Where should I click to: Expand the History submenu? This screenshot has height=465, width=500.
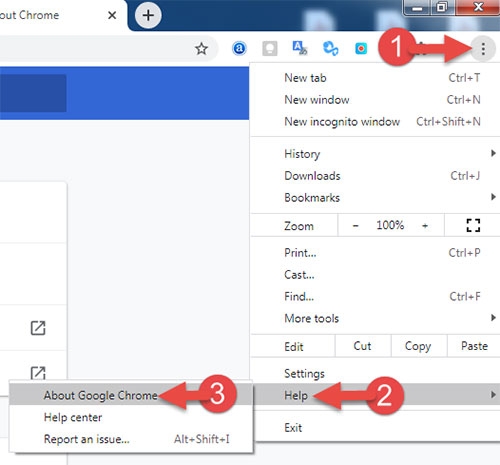tap(375, 154)
